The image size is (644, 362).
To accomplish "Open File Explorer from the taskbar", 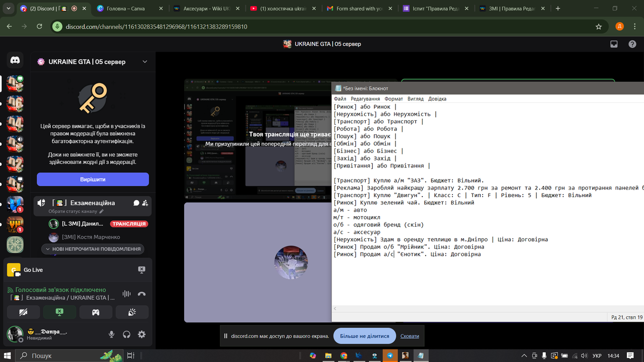I will click(x=329, y=355).
